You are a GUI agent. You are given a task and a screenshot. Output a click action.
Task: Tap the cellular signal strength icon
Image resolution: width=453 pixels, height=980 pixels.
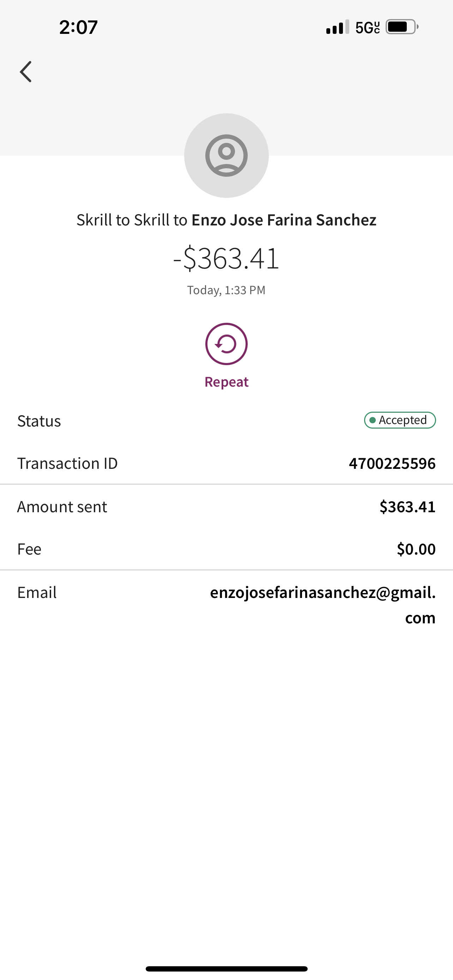[x=337, y=28]
